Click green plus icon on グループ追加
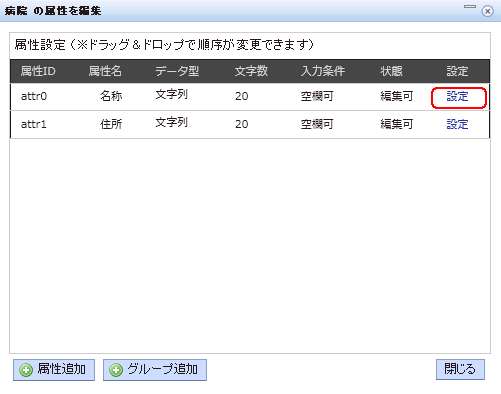Image resolution: width=501 pixels, height=394 pixels. pyautogui.click(x=116, y=370)
